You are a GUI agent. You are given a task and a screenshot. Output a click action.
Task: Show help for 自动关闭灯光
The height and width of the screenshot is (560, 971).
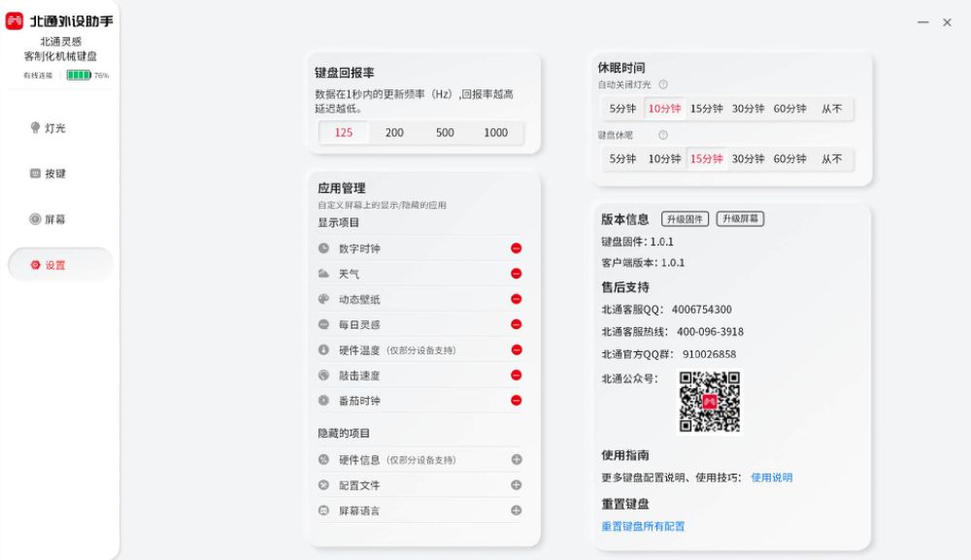663,84
